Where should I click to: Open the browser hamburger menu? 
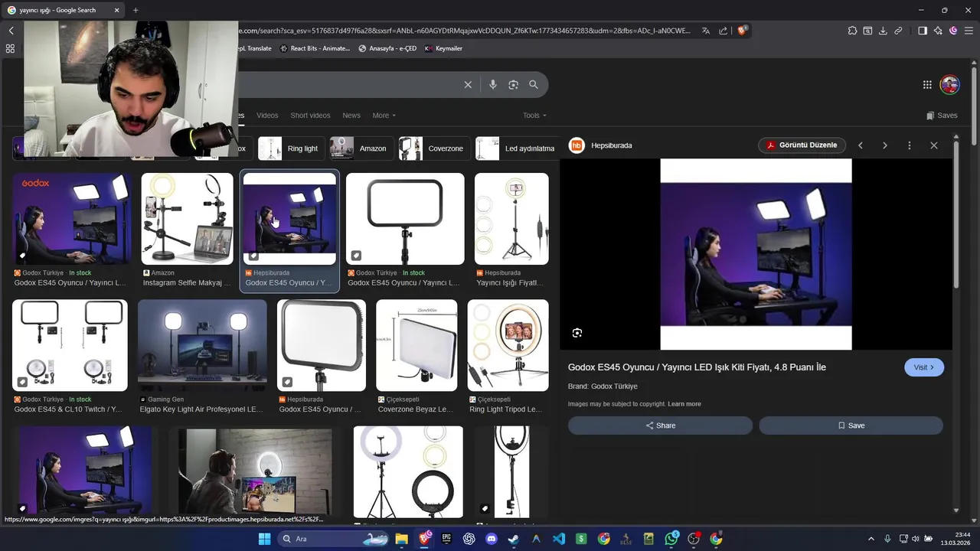[969, 31]
